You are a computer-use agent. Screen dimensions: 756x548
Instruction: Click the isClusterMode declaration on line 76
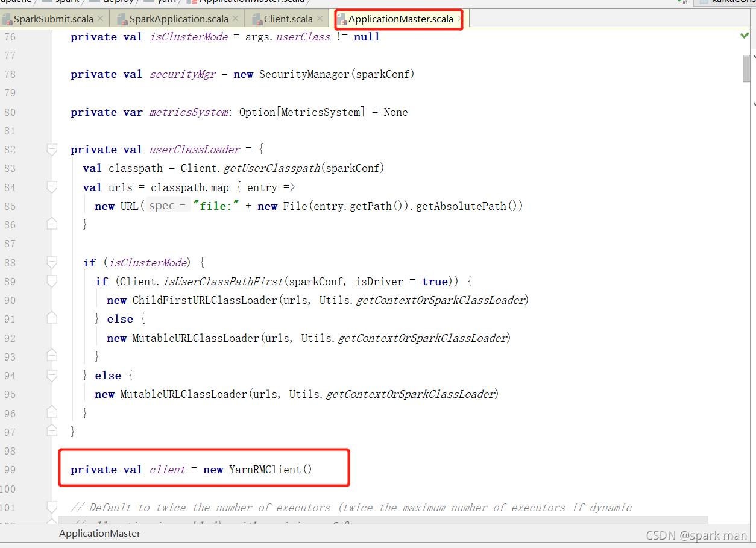click(x=189, y=37)
